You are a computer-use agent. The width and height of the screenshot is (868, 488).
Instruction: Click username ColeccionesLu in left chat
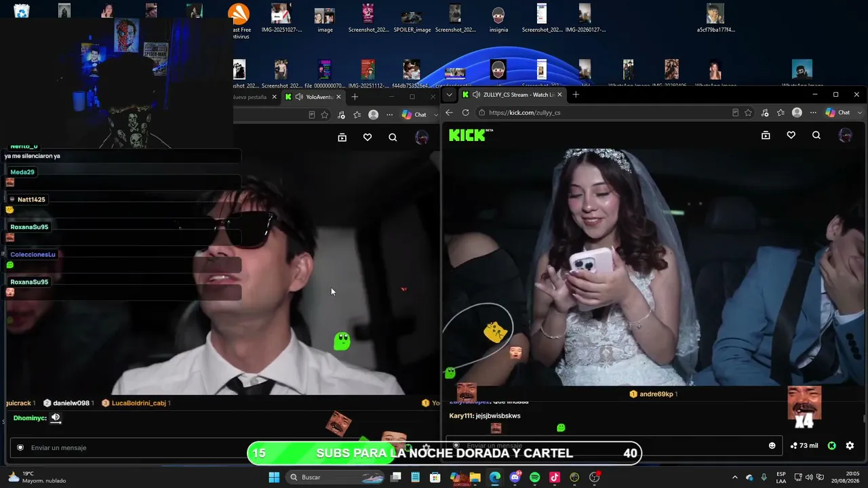(x=33, y=254)
